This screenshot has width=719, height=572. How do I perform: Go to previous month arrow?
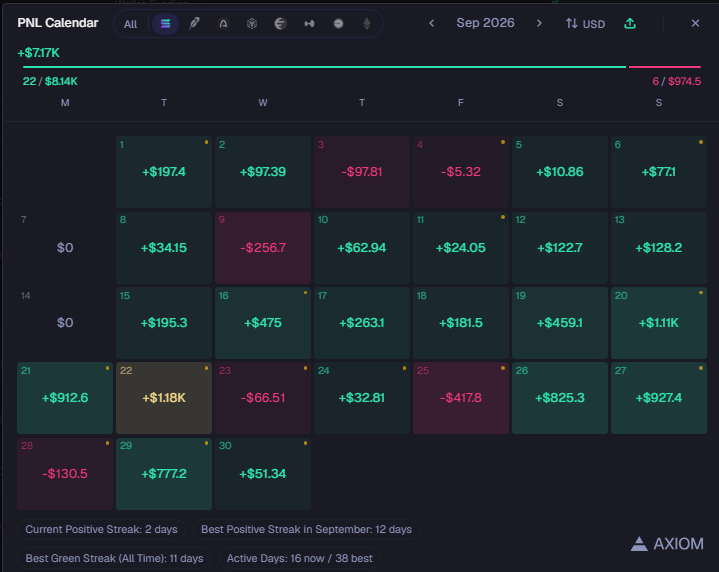(x=431, y=23)
